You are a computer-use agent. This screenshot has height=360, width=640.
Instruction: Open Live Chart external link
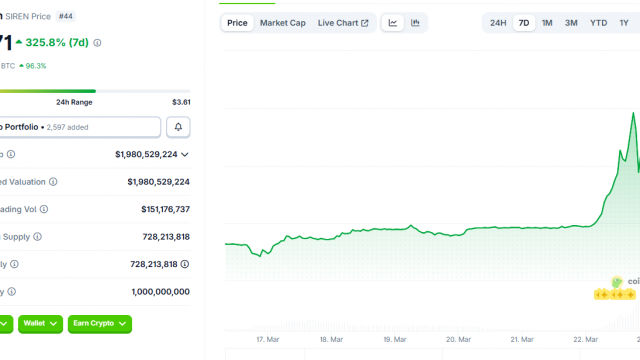coord(343,23)
